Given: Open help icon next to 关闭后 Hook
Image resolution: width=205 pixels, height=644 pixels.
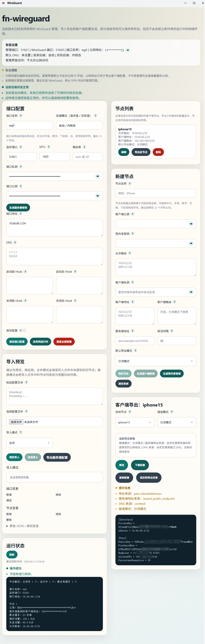Looking at the screenshot, I should pos(75,300).
